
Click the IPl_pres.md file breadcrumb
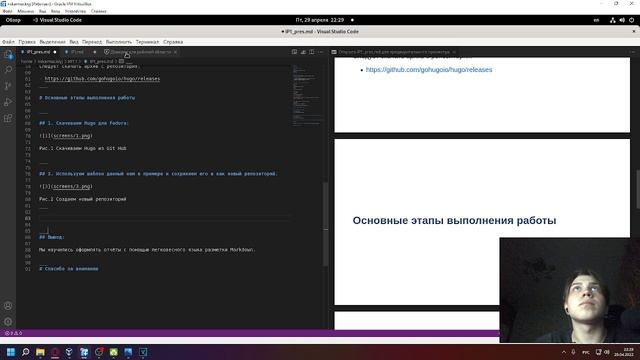[101, 62]
